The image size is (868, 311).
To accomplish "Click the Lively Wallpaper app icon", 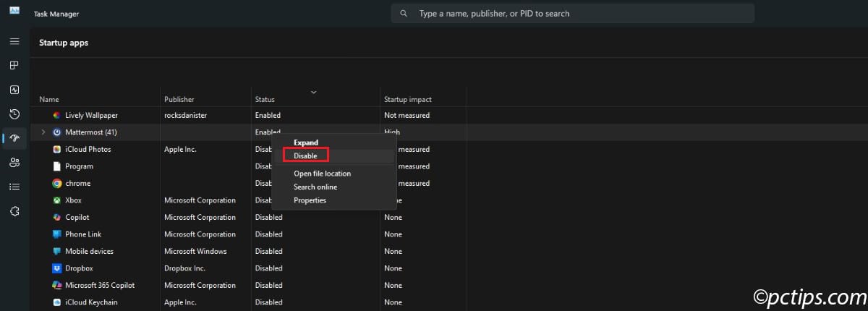I will pos(57,115).
